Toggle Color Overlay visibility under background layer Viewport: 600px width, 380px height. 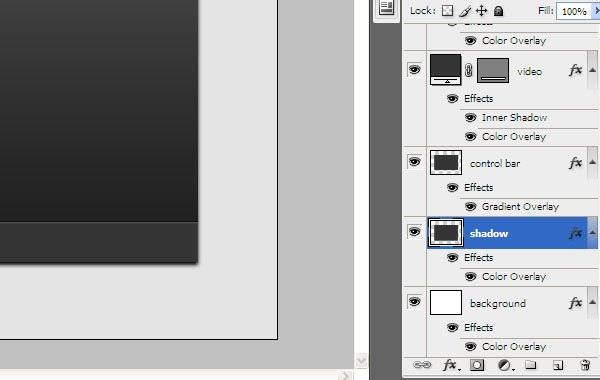(470, 346)
